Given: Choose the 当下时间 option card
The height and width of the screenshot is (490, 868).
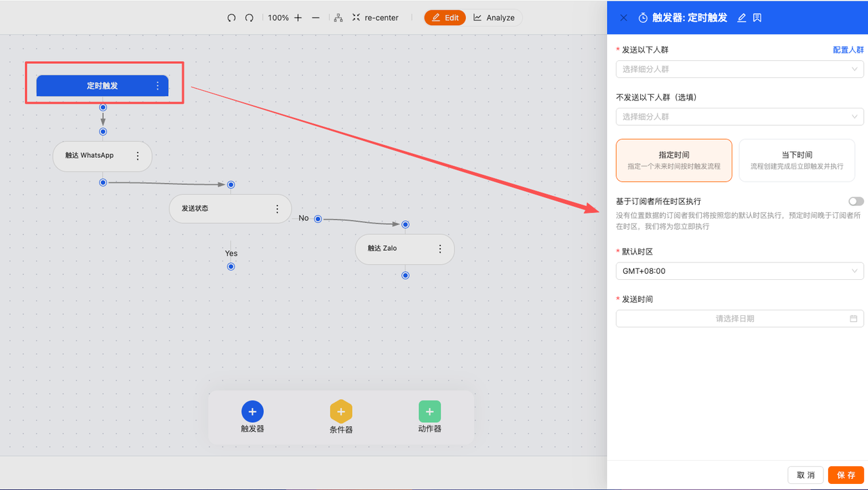Looking at the screenshot, I should pos(797,160).
